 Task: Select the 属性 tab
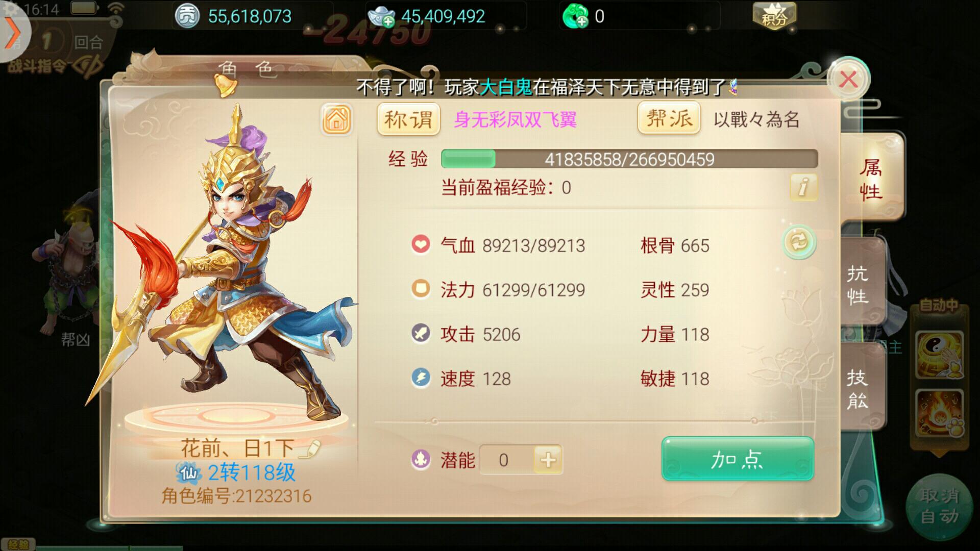[871, 179]
